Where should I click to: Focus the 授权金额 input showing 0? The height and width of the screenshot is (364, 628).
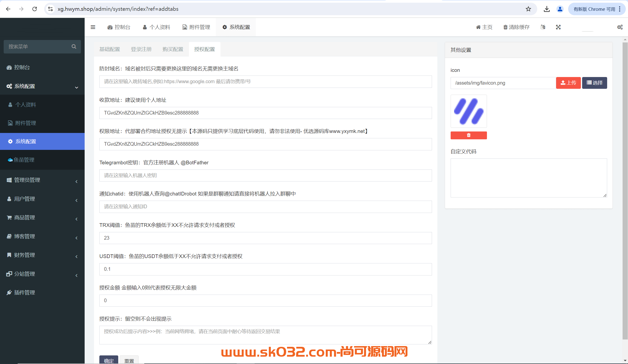click(266, 301)
